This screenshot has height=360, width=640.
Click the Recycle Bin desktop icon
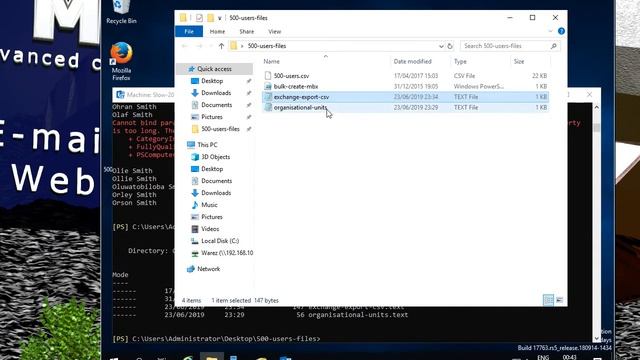pyautogui.click(x=121, y=12)
